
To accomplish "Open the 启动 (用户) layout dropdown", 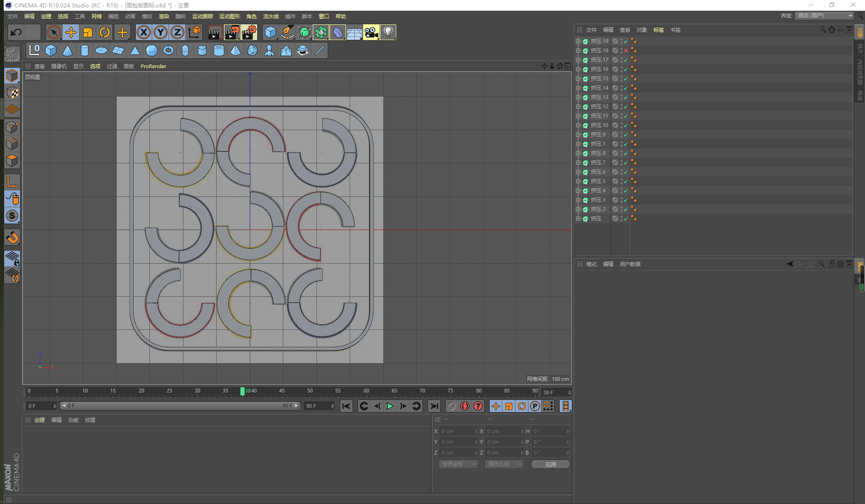I will (x=824, y=16).
